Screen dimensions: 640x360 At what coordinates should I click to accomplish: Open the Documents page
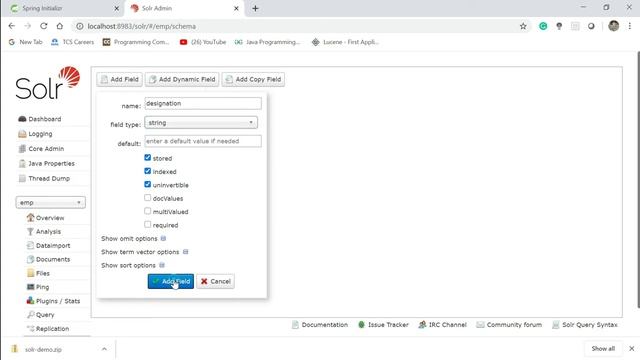click(48, 259)
